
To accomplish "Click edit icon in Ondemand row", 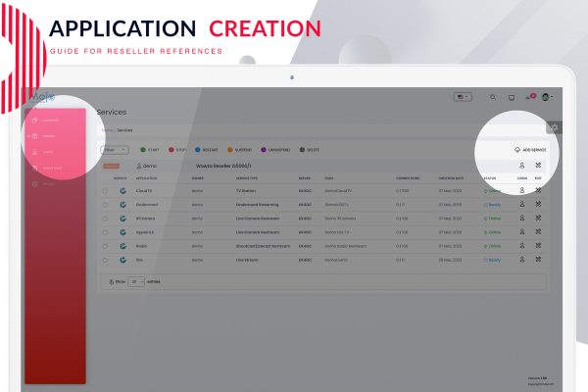I will [538, 204].
